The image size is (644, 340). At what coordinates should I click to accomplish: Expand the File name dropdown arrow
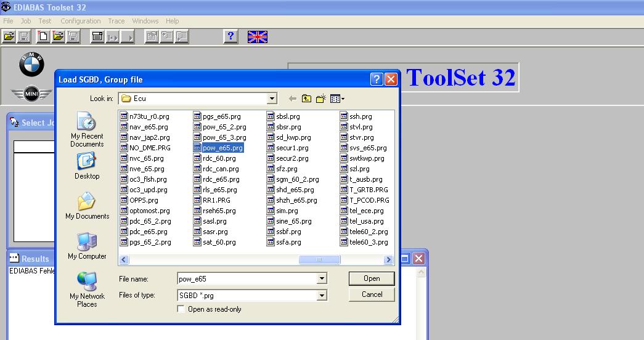[x=322, y=279]
